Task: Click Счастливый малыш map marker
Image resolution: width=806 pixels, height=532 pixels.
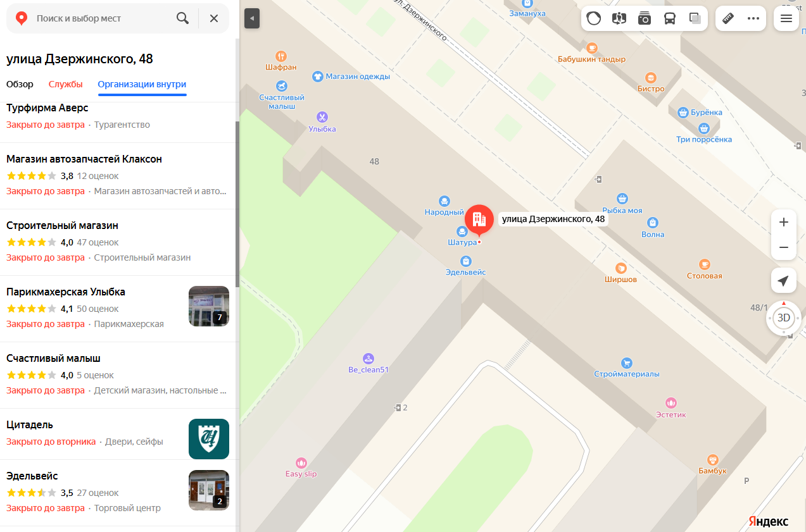Action: (x=282, y=85)
